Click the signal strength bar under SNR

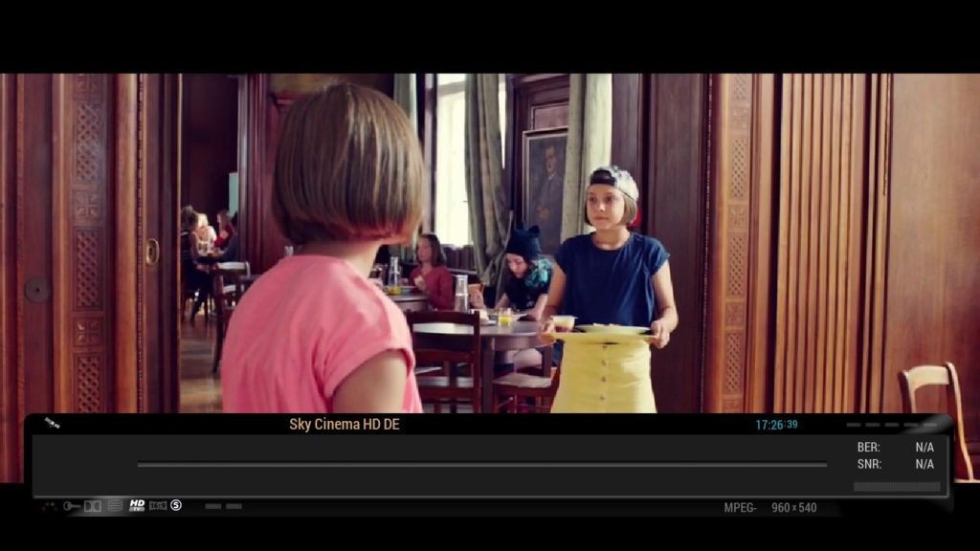[897, 487]
